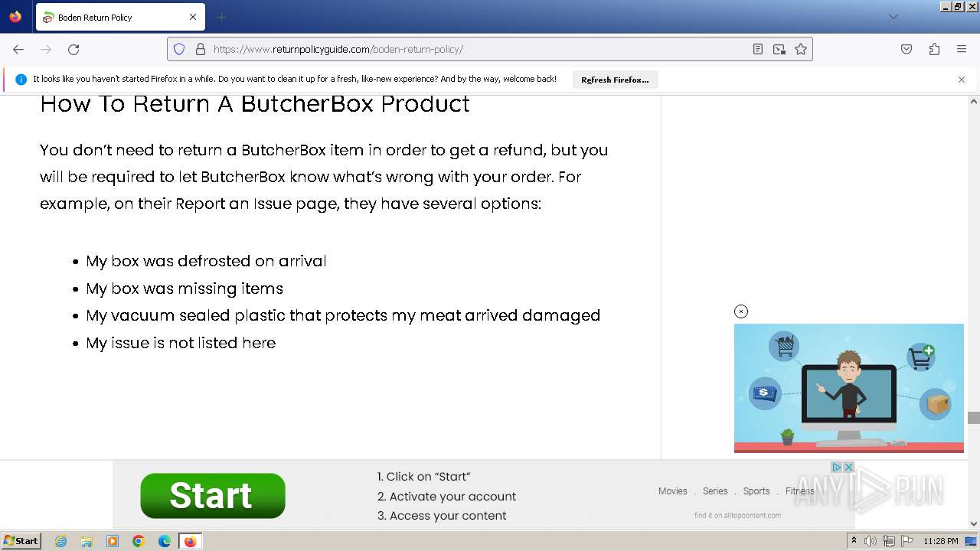Click Refresh Firefox button
The height and width of the screenshot is (551, 980).
coord(615,80)
